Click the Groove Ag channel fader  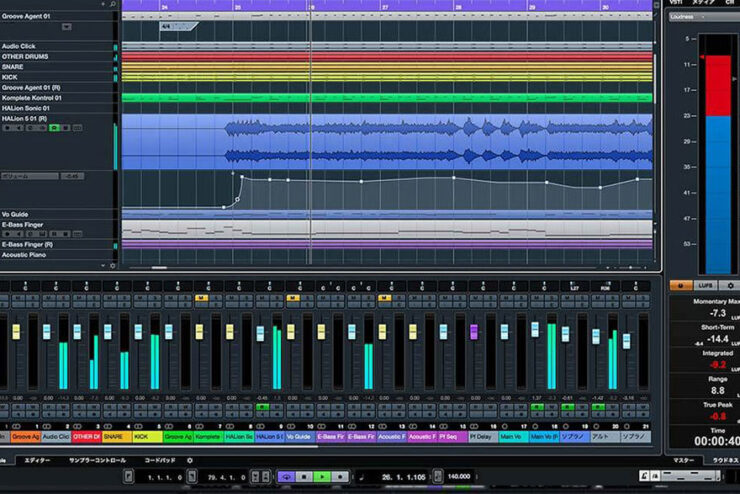[x=17, y=331]
